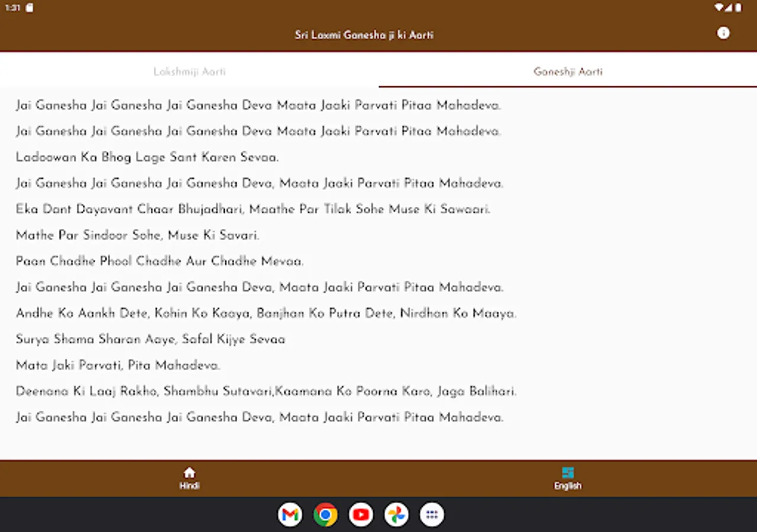
Task: Open the app drawer grid icon
Action: [x=432, y=514]
